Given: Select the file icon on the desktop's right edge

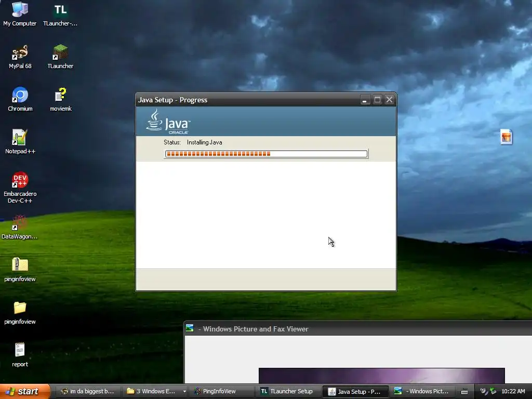Looking at the screenshot, I should (x=506, y=137).
